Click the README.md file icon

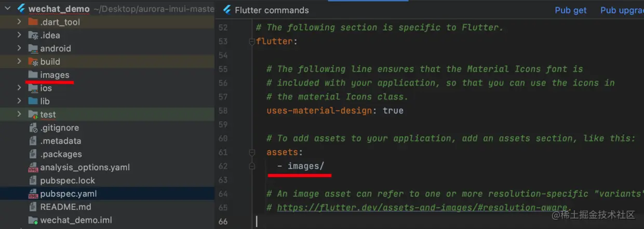33,207
